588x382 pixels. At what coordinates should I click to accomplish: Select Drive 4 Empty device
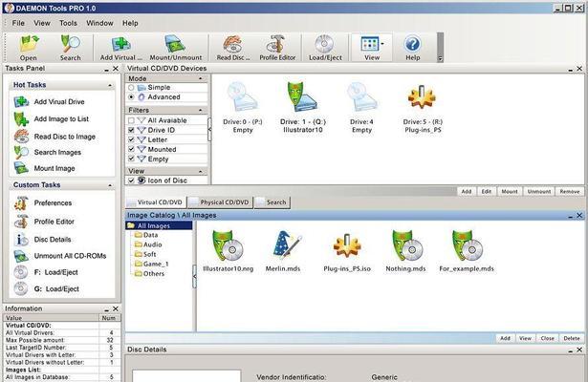[x=361, y=108]
